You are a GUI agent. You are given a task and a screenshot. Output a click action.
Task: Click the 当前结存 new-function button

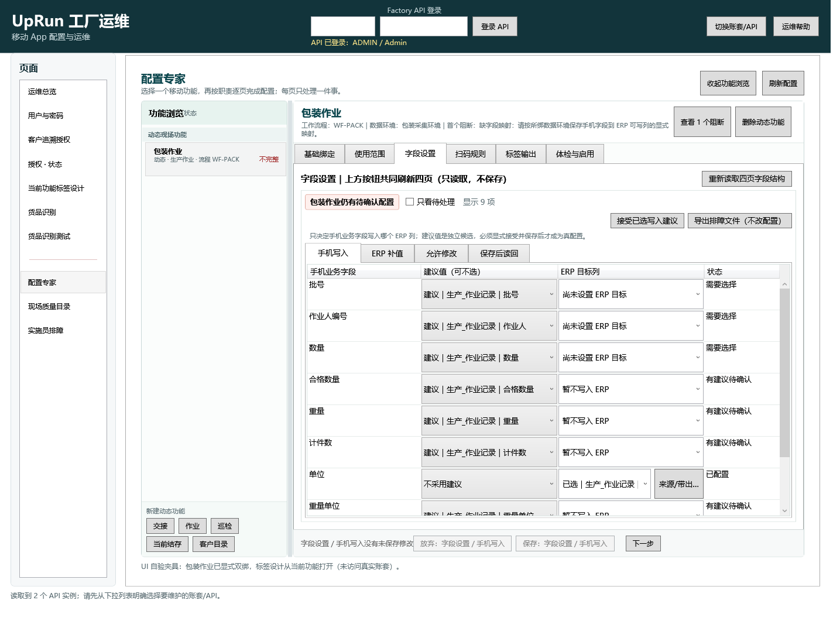point(167,544)
